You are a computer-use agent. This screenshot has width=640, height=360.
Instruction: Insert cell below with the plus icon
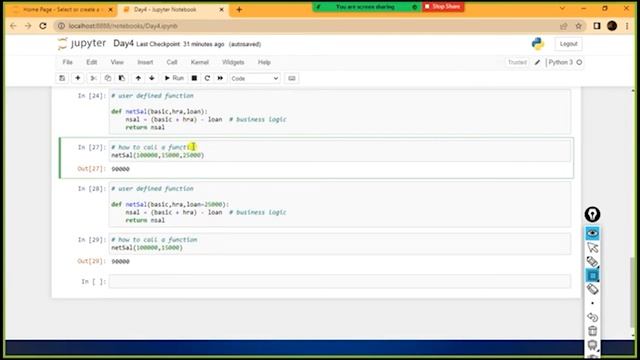[x=78, y=78]
